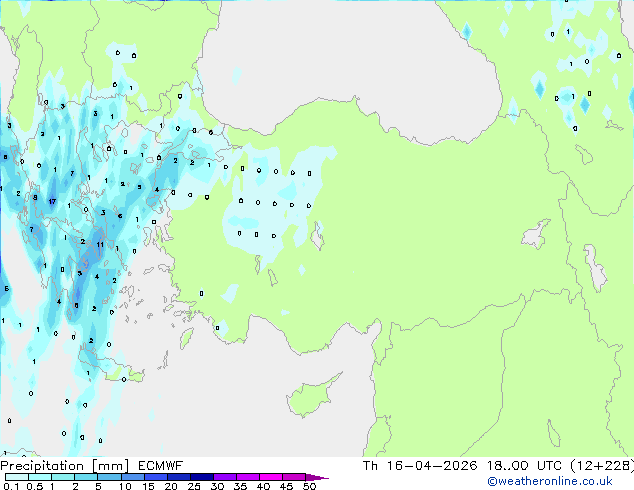This screenshot has width=634, height=490.
Task: Click the '50' legend scale label
Action: tap(309, 486)
